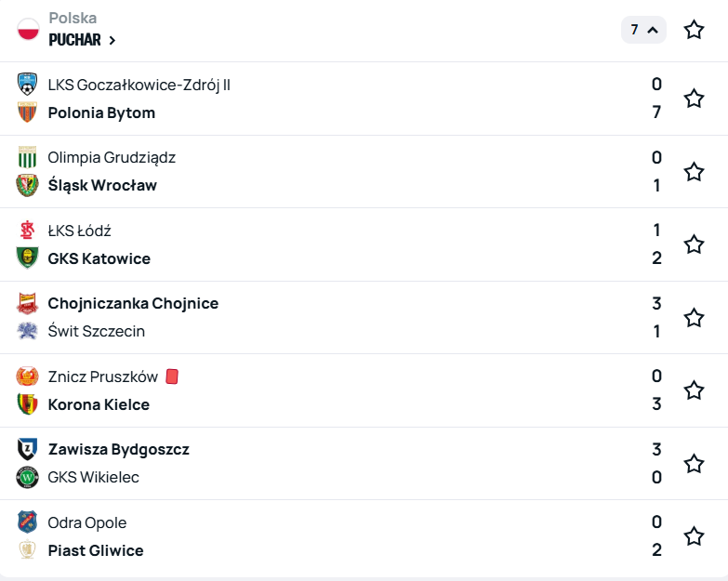Click the Polish flag icon
Image resolution: width=728 pixels, height=581 pixels.
(28, 29)
